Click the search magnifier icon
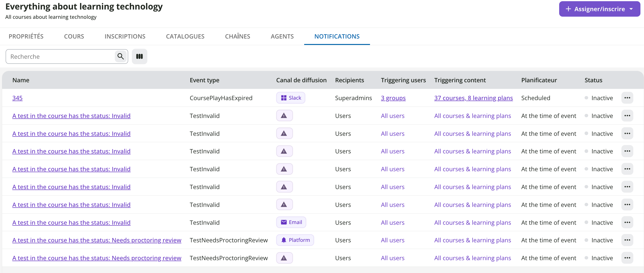This screenshot has height=273, width=644. (120, 56)
